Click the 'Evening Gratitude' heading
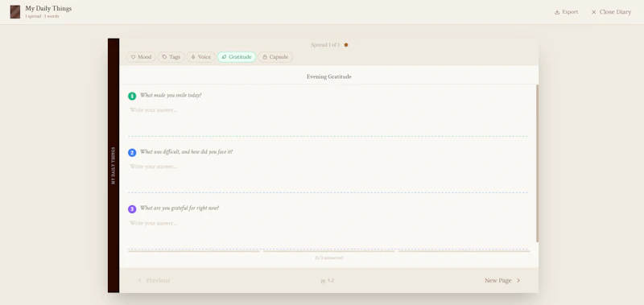644x305 pixels. click(x=329, y=76)
